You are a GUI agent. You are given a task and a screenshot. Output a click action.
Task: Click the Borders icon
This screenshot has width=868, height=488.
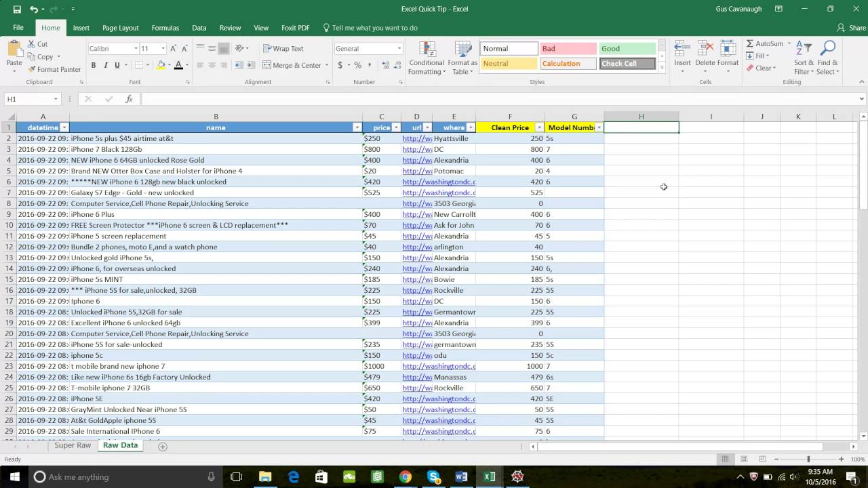(x=138, y=65)
